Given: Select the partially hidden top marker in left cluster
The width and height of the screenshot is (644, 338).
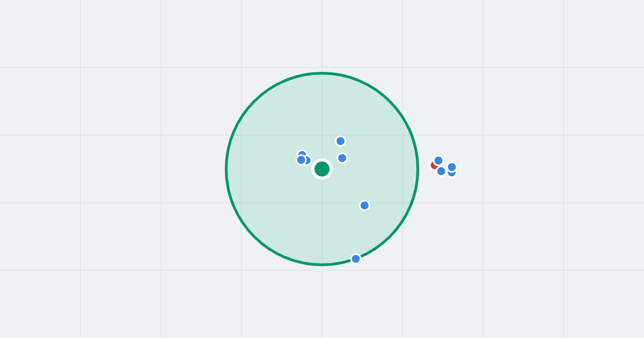Looking at the screenshot, I should [x=302, y=153].
